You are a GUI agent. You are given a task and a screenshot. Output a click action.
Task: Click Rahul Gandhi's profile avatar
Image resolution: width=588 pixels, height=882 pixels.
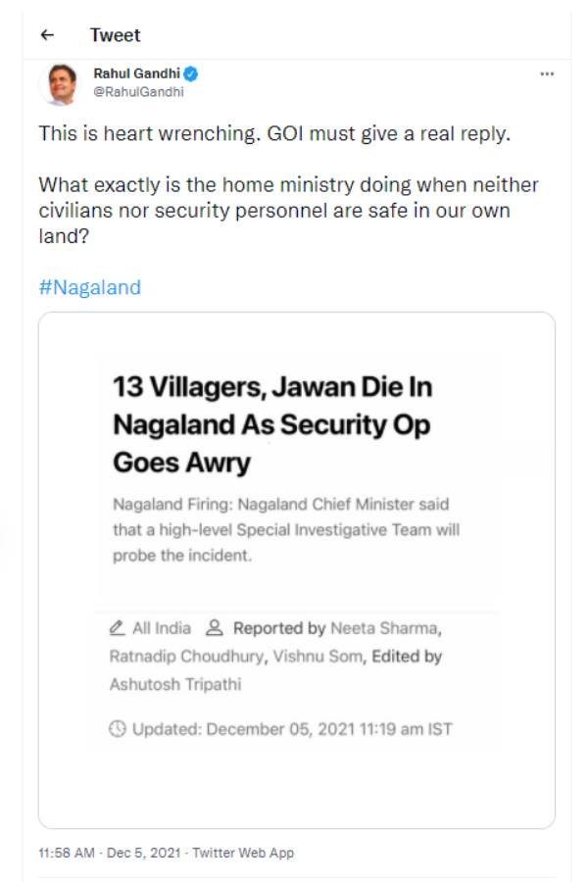click(59, 83)
